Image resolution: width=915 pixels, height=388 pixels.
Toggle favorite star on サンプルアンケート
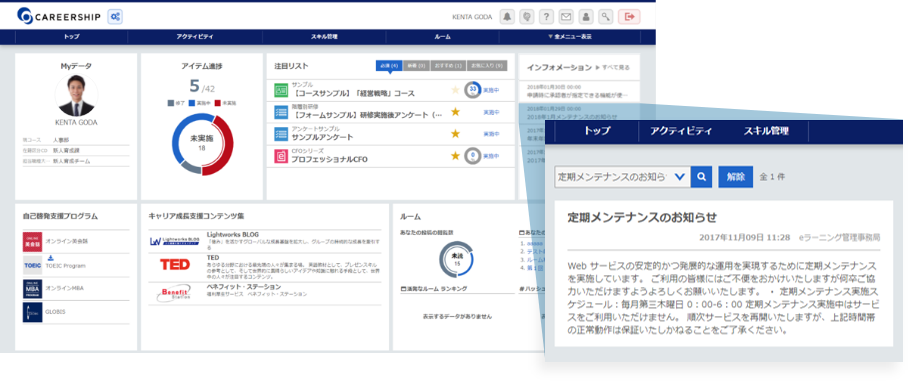tap(455, 134)
